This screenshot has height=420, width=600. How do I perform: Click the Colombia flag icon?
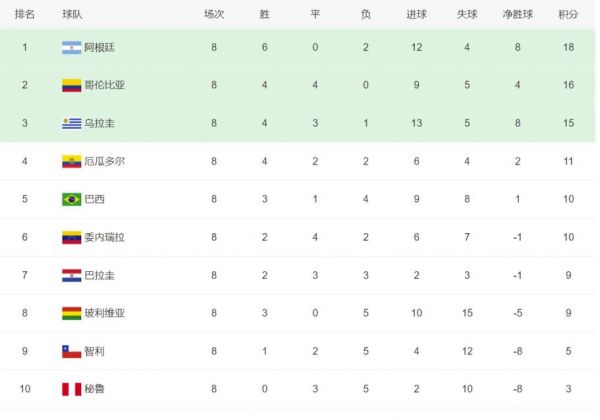click(x=72, y=85)
